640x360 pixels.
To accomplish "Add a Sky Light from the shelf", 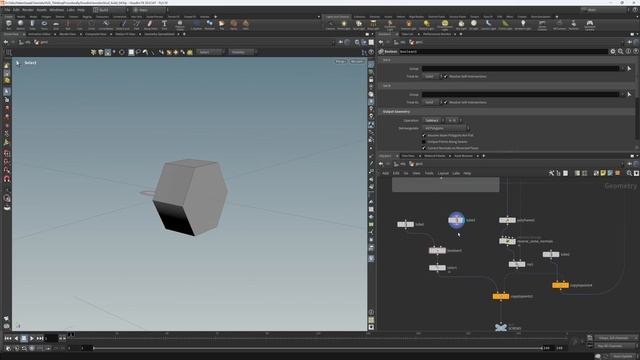I will 461,24.
